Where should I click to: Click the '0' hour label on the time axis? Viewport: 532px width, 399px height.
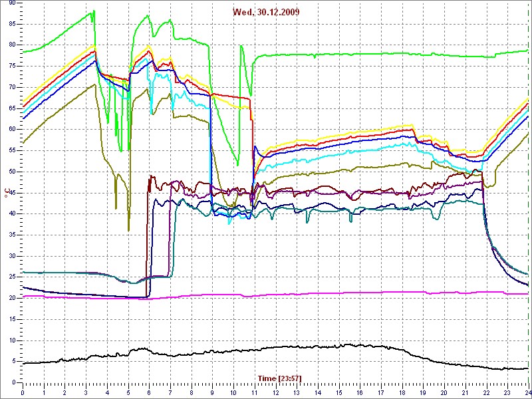click(x=23, y=392)
